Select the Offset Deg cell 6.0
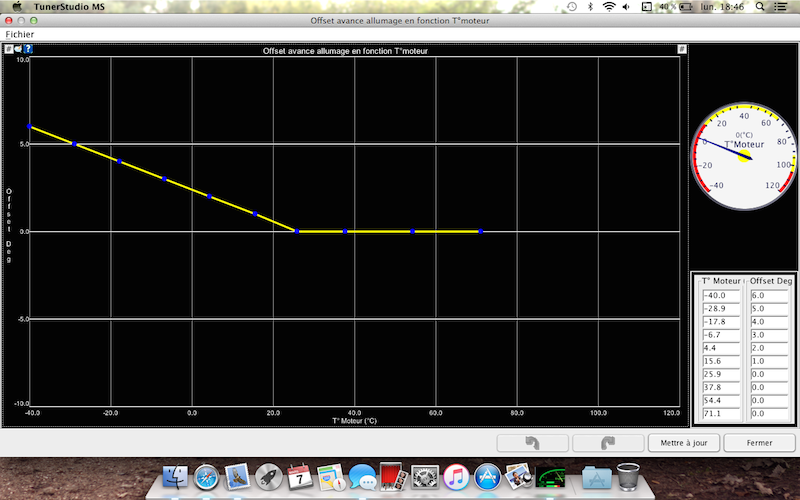 [769, 295]
